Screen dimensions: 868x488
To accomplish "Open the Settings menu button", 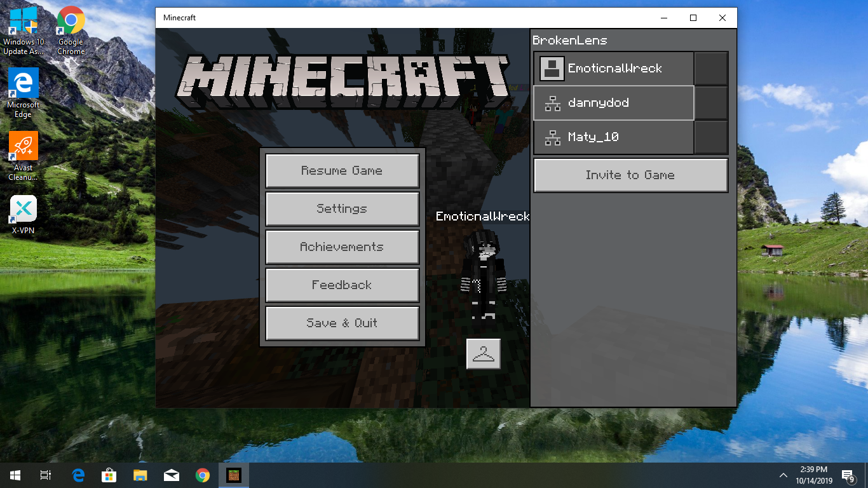I will [342, 209].
